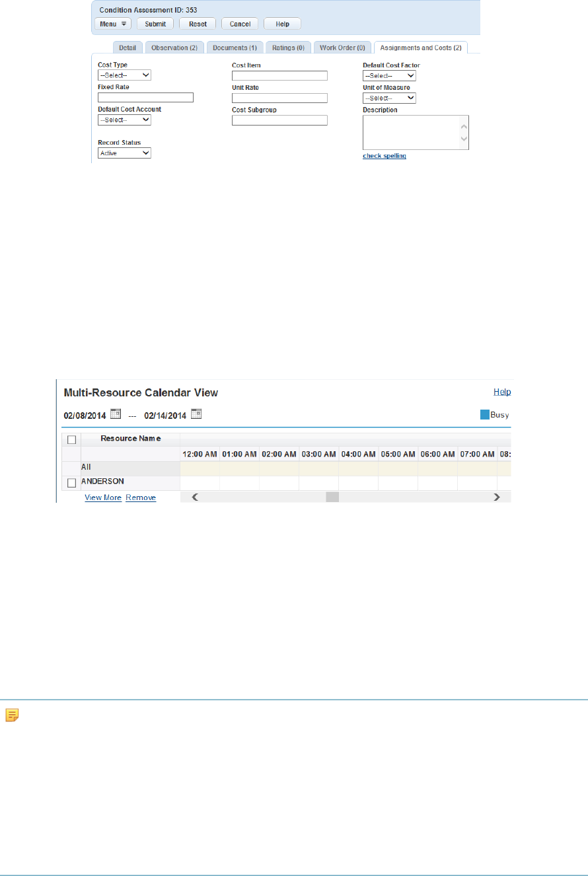588x876 pixels.
Task: Open the Help link in the calendar view
Action: [x=502, y=392]
